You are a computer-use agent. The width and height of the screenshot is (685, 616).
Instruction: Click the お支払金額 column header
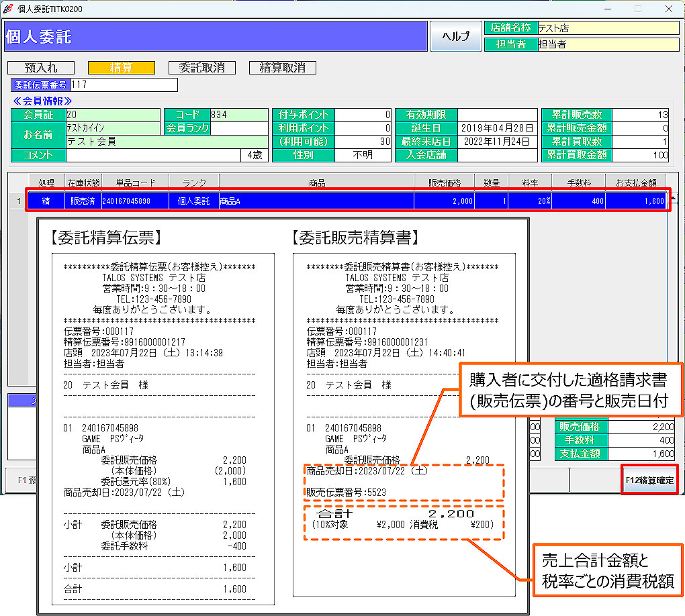pos(636,183)
